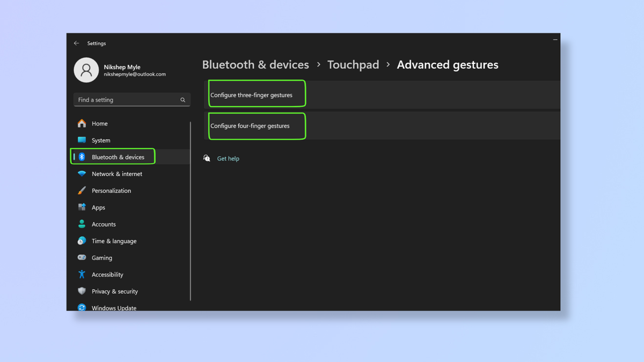The width and height of the screenshot is (644, 362).
Task: Open Time & language via the clock icon
Action: (x=82, y=241)
